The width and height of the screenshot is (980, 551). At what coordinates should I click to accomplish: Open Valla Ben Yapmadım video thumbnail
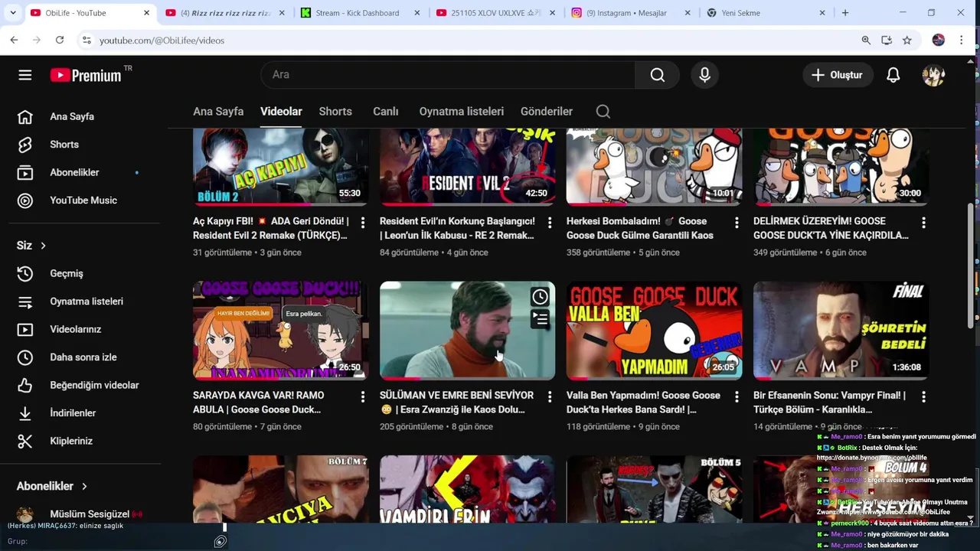pyautogui.click(x=654, y=331)
